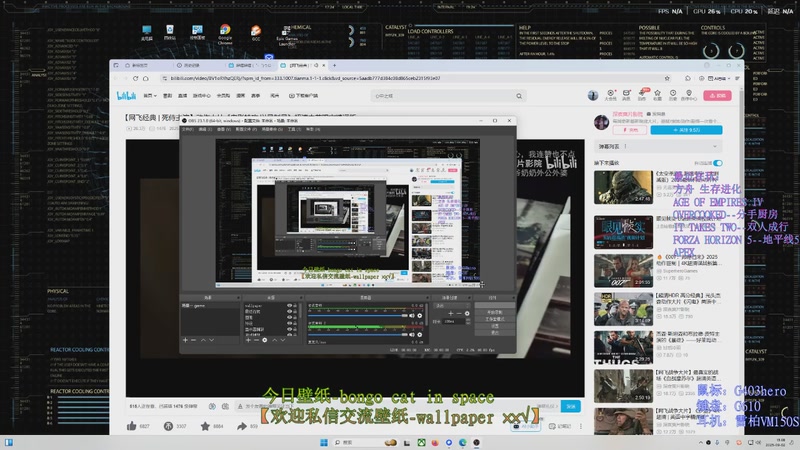
Task: Open a new browser tab with plus button
Action: (x=335, y=65)
